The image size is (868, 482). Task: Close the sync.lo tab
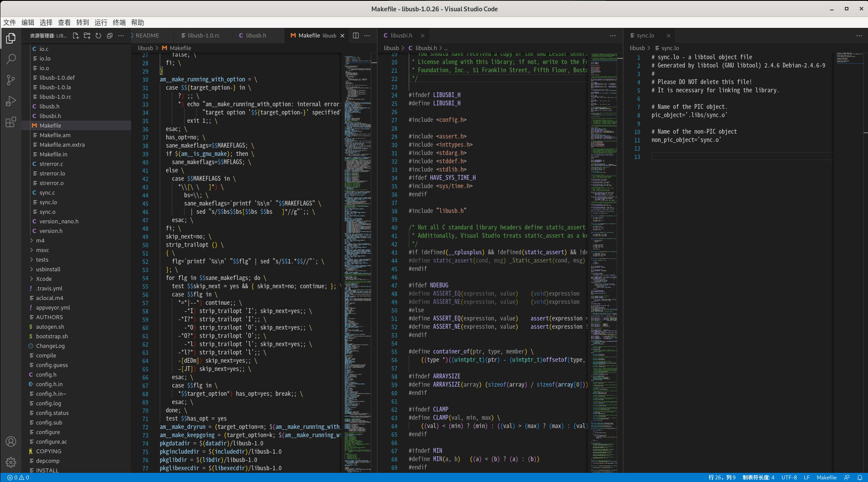coord(668,36)
